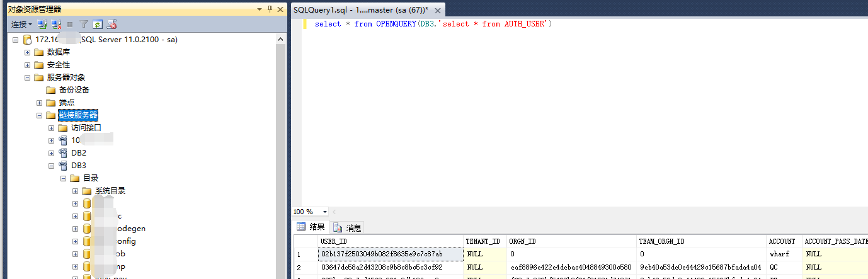
Task: Click the ORGN_ID column header
Action: [571, 241]
